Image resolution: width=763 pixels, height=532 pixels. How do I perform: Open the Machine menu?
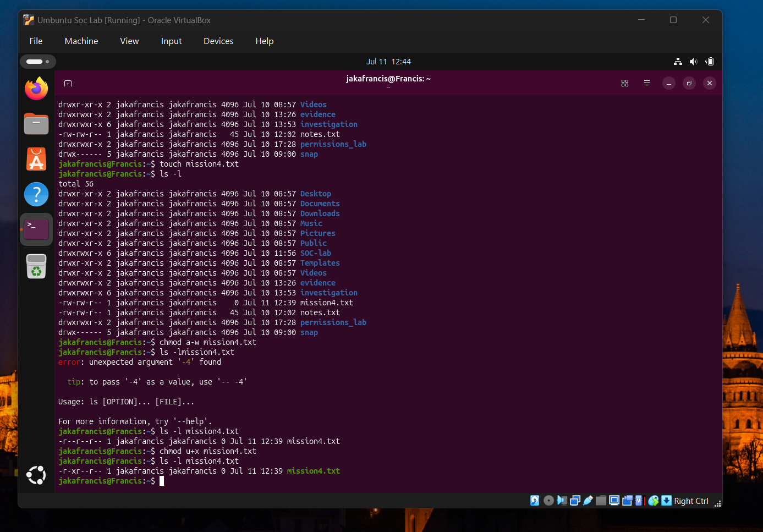81,41
